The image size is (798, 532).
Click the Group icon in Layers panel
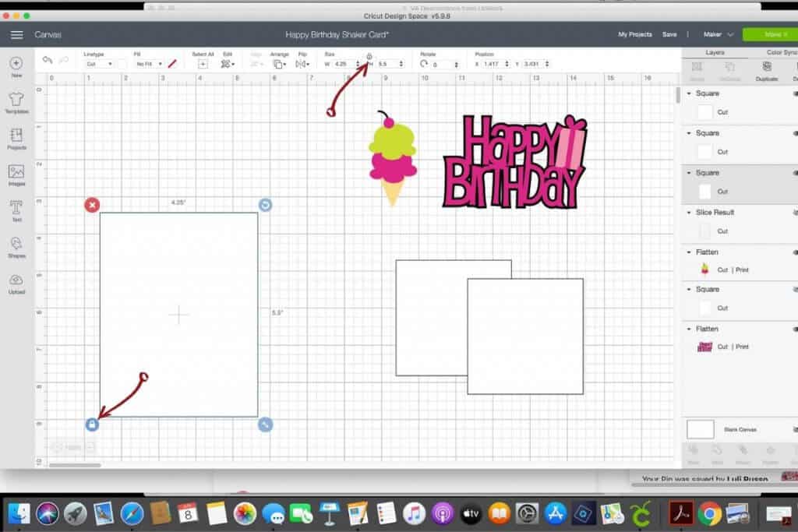(697, 67)
